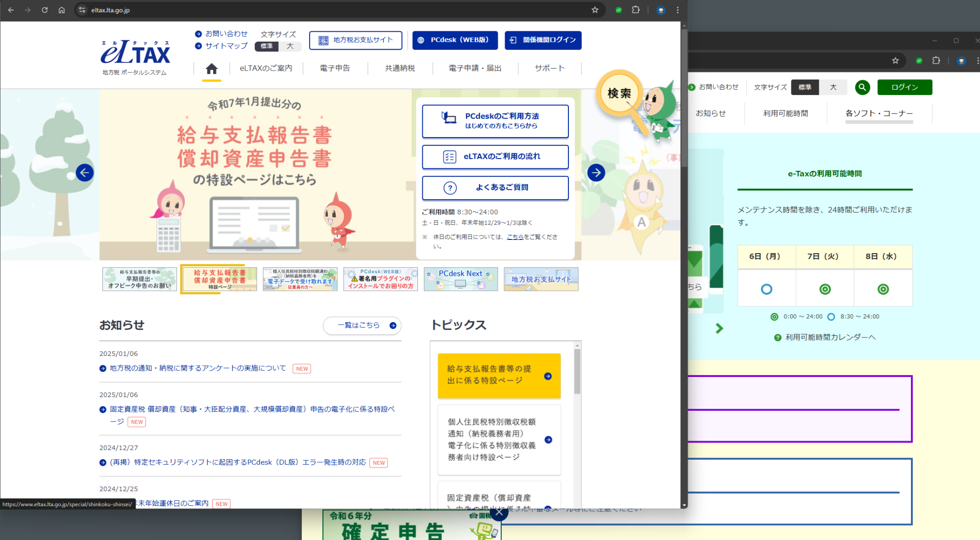Set e-Tax font size to 標準

coord(805,87)
